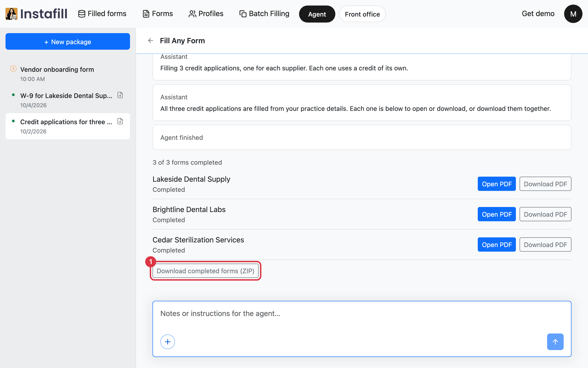This screenshot has width=588, height=368.
Task: Download completed forms as ZIP
Action: [x=205, y=271]
